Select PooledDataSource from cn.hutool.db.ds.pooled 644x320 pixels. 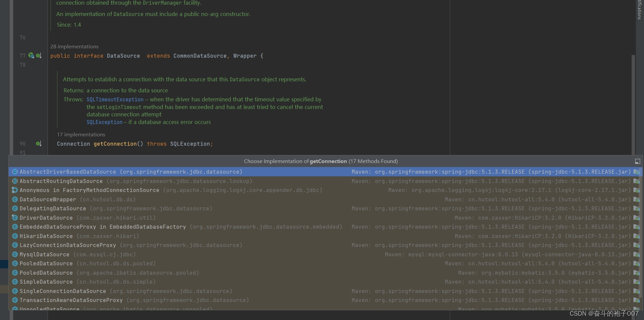pos(325,263)
